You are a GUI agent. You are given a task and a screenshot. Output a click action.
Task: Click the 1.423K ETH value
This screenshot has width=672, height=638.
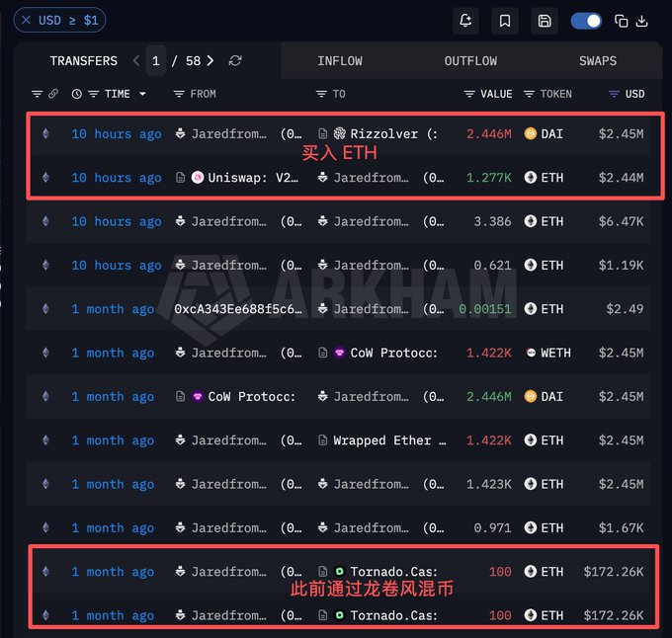tap(488, 484)
